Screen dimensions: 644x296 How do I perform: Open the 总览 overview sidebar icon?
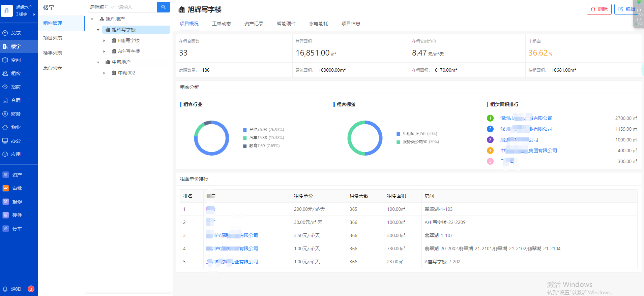pyautogui.click(x=5, y=33)
